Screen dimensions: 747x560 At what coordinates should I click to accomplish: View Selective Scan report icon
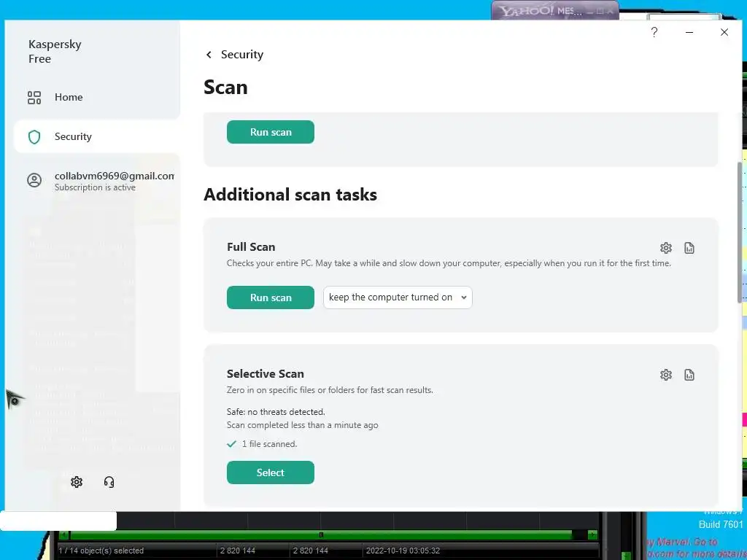pyautogui.click(x=689, y=375)
